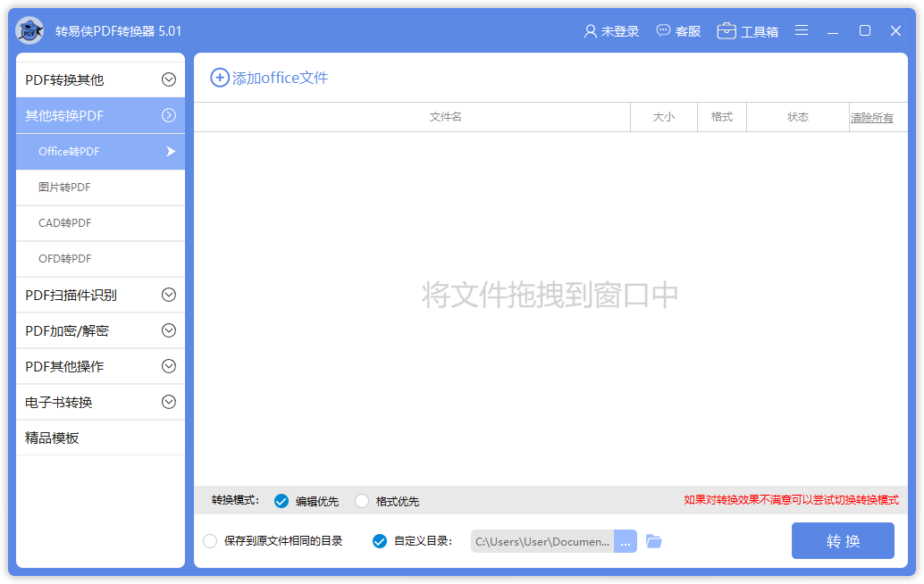Click the 工具箱 label

760,32
